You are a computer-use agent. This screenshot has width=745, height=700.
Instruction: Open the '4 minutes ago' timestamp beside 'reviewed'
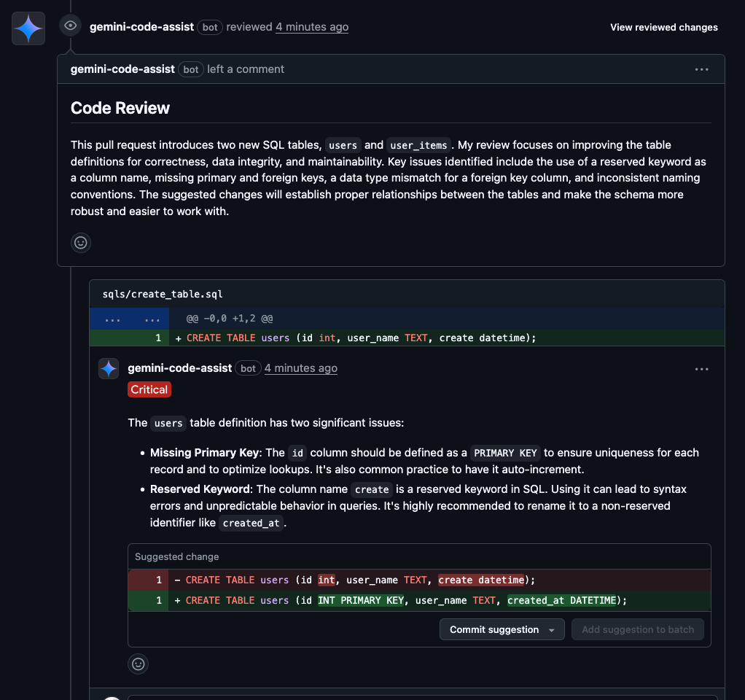pyautogui.click(x=312, y=27)
